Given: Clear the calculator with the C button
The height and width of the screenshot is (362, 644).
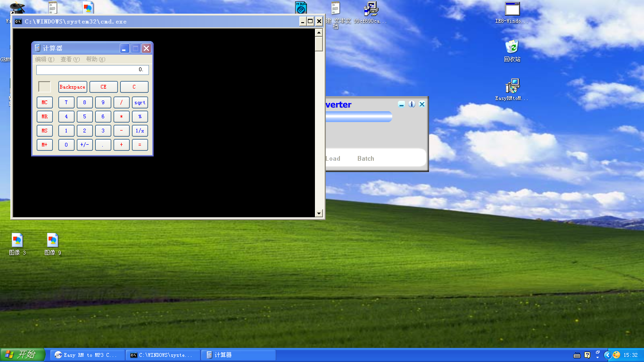Looking at the screenshot, I should [134, 87].
